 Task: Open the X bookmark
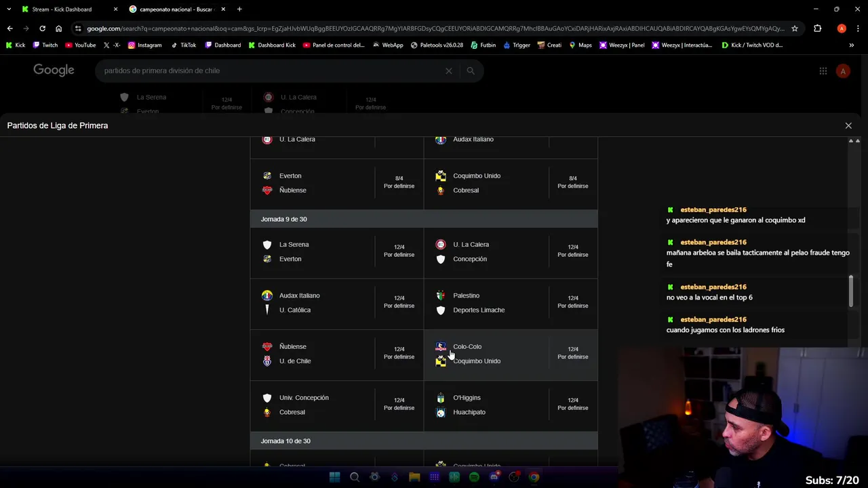click(x=112, y=45)
